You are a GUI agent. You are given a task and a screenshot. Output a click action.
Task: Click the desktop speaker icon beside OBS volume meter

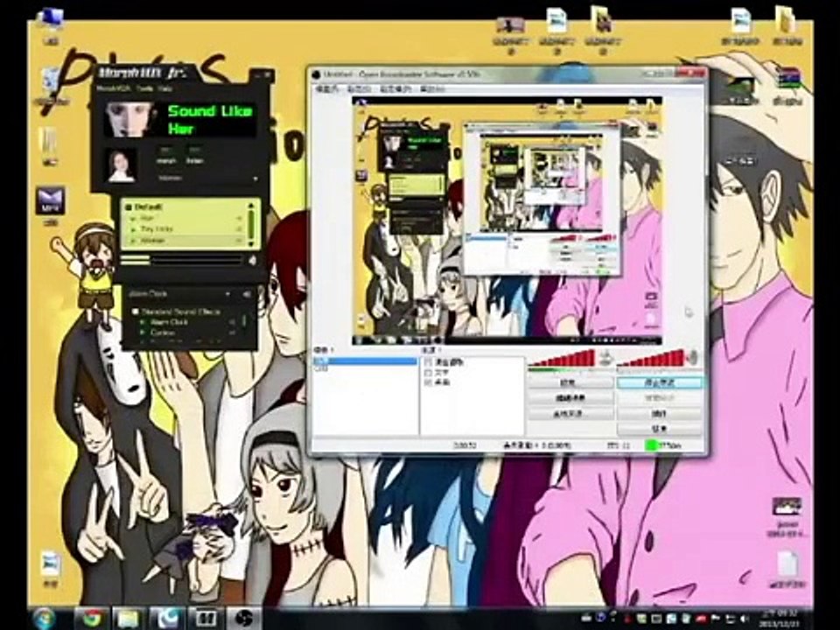tap(693, 358)
